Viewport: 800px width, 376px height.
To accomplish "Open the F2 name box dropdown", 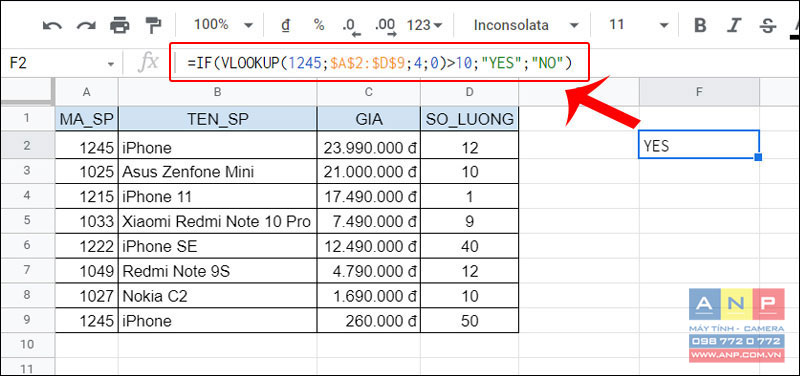I will (111, 64).
